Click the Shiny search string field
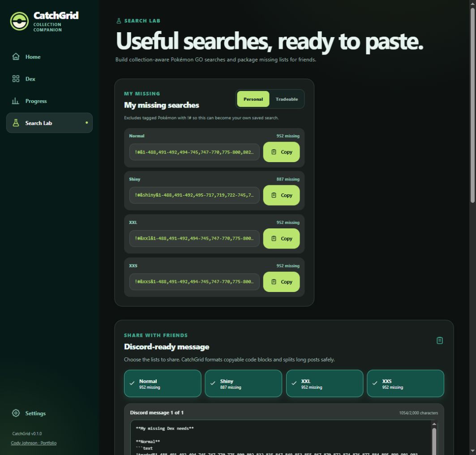The height and width of the screenshot is (455, 476). click(x=194, y=195)
